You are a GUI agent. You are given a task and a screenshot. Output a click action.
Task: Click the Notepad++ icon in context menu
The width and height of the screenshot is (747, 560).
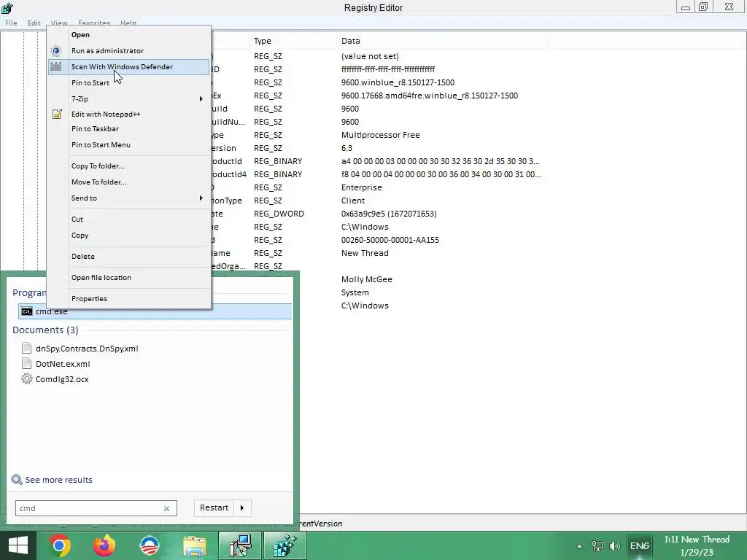(x=57, y=114)
